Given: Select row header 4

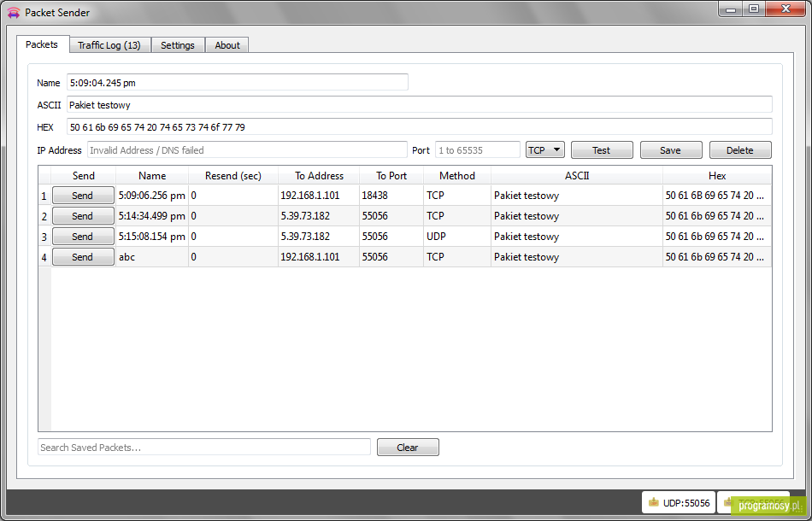Looking at the screenshot, I should pyautogui.click(x=44, y=257).
